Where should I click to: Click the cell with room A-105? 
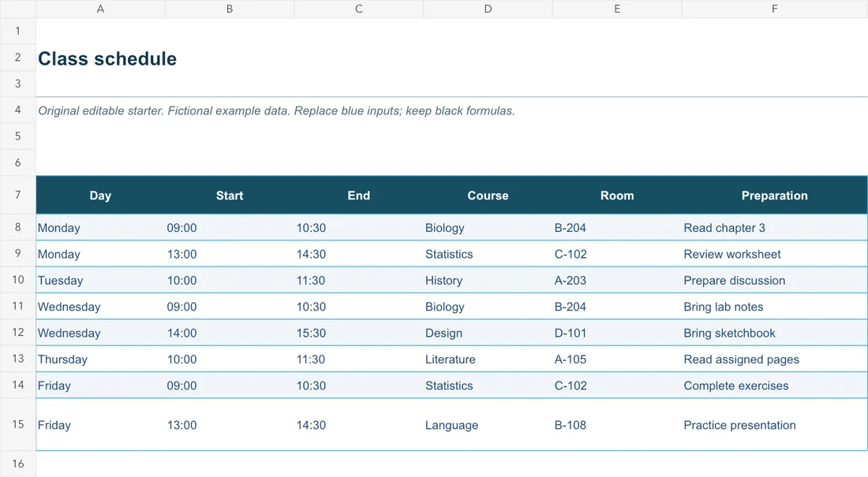617,360
